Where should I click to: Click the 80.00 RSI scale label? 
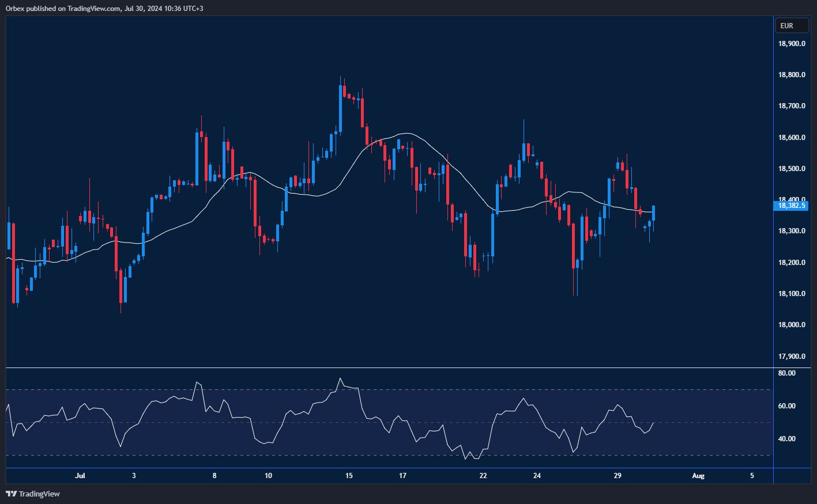786,373
